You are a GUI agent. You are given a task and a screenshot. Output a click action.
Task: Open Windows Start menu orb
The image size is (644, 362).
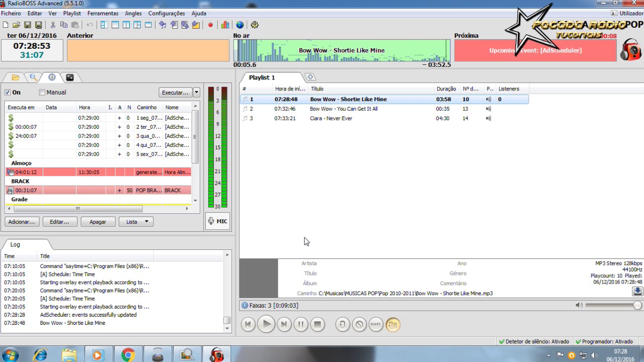pos(11,354)
